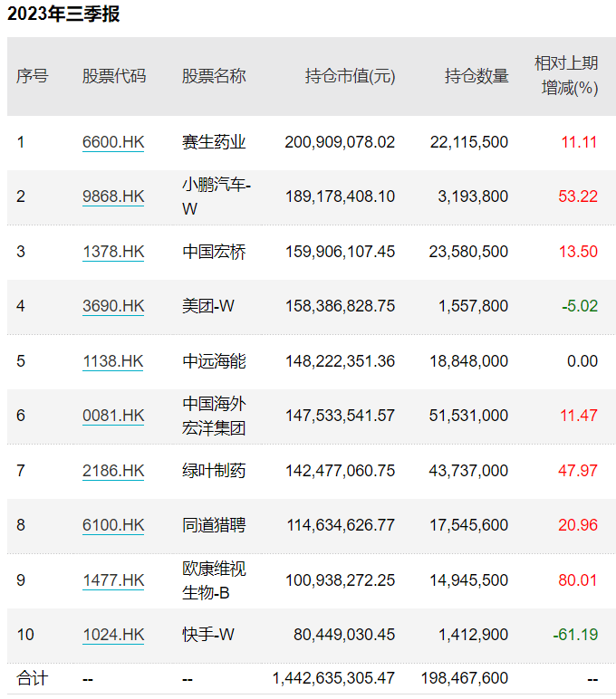
Task: Click the 相对上期增减(%) column header
Action: pyautogui.click(x=566, y=75)
